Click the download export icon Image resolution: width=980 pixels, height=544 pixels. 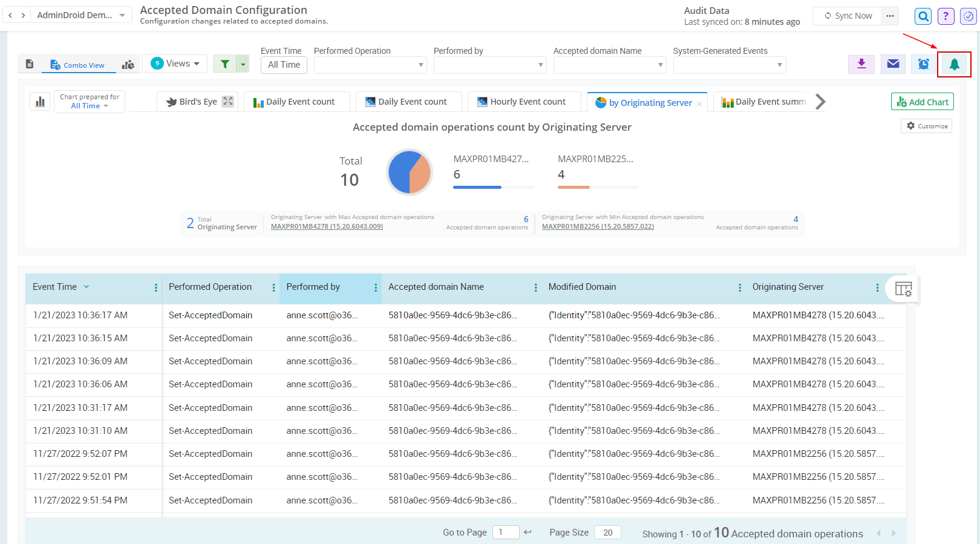tap(861, 64)
